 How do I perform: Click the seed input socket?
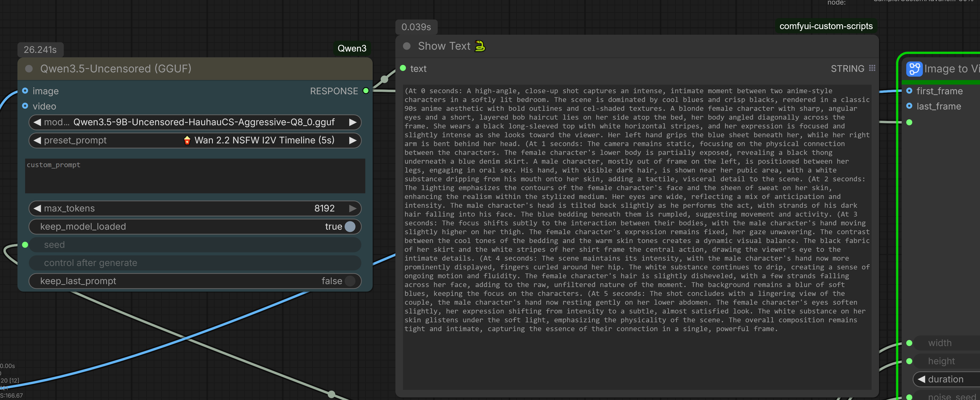pos(25,245)
